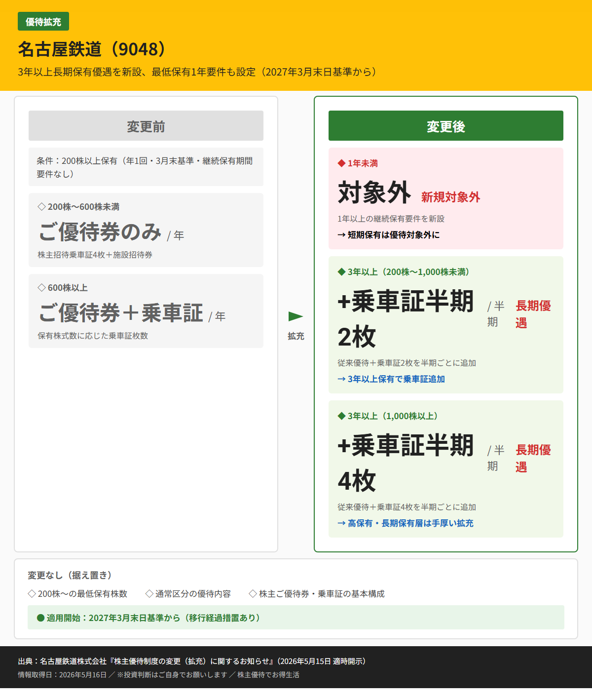Click the +乗車証半期2枚 heading
The width and height of the screenshot is (592, 700).
click(406, 319)
